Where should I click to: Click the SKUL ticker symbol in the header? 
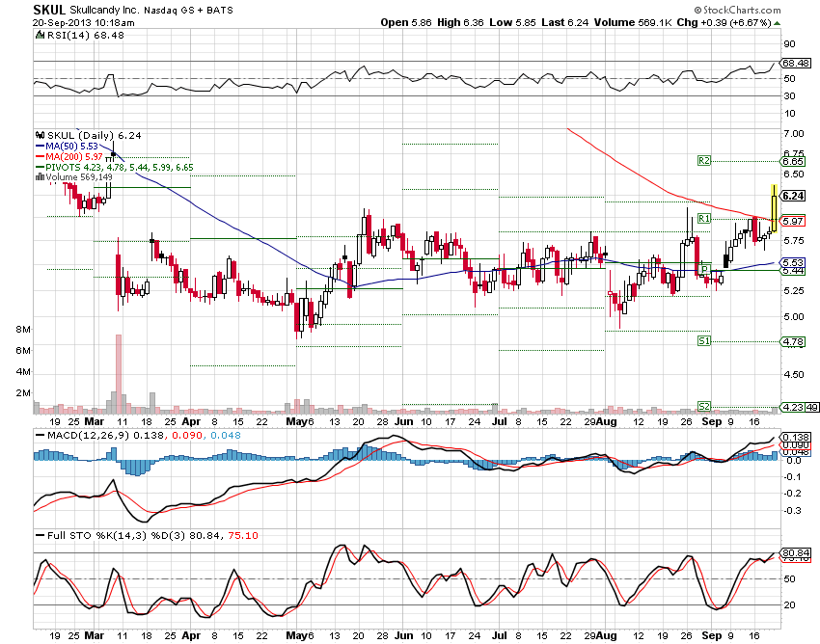pos(49,10)
